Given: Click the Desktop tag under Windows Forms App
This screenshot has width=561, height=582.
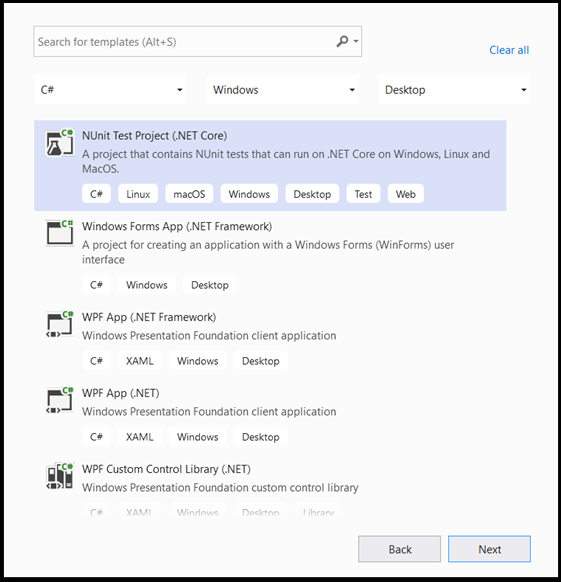Looking at the screenshot, I should 210,285.
